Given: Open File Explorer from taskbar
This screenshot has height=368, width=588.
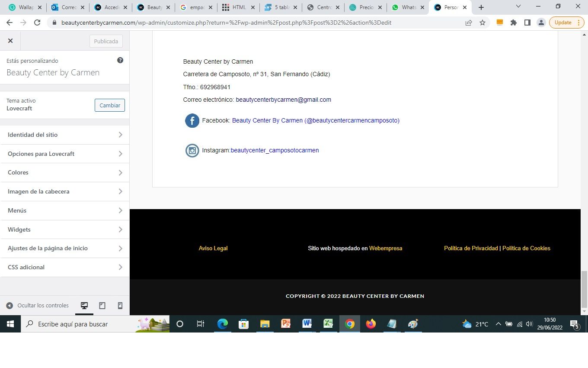Looking at the screenshot, I should click(265, 324).
